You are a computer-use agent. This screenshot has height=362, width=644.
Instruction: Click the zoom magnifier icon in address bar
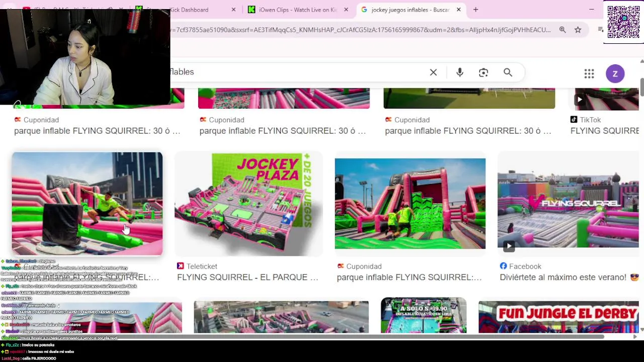point(562,30)
